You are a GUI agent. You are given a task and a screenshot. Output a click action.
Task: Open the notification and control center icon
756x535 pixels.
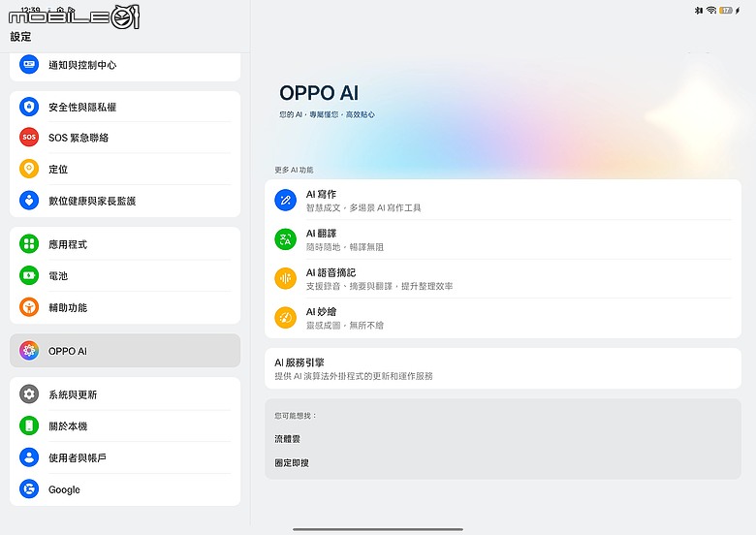point(29,65)
